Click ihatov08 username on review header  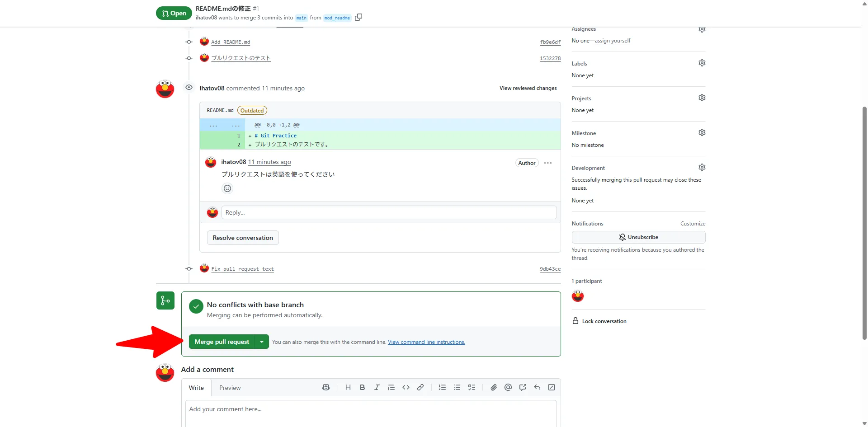point(212,88)
